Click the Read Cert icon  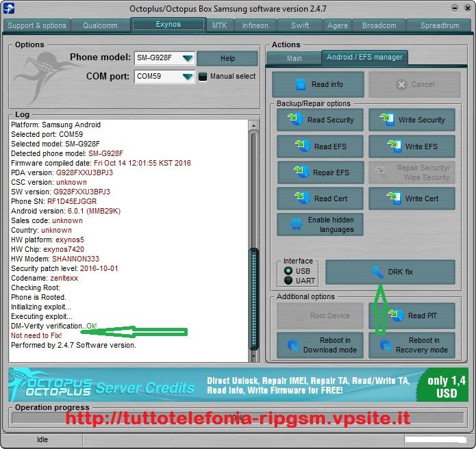[x=303, y=198]
